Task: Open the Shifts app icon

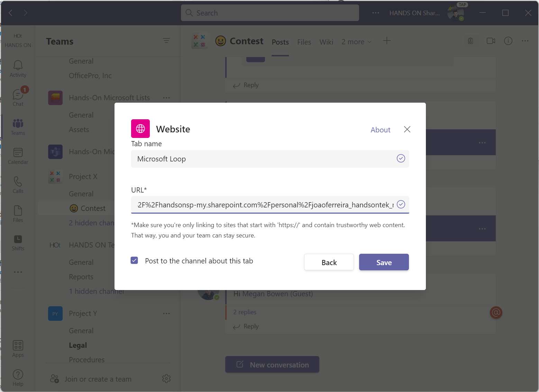Action: pos(18,242)
